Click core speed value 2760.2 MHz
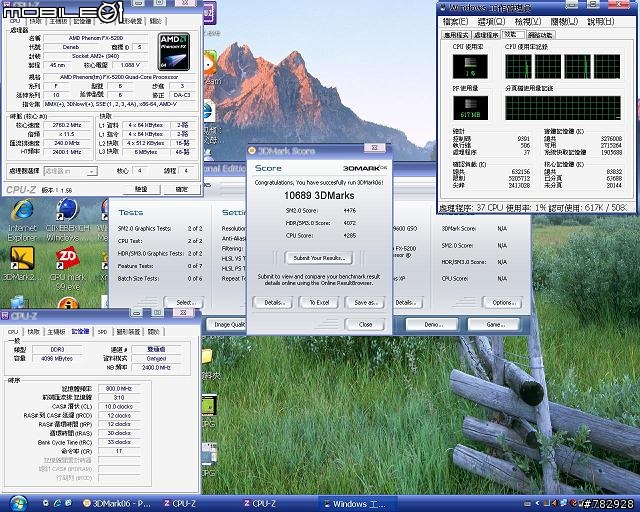Viewport: 640px width, 512px height. point(68,125)
